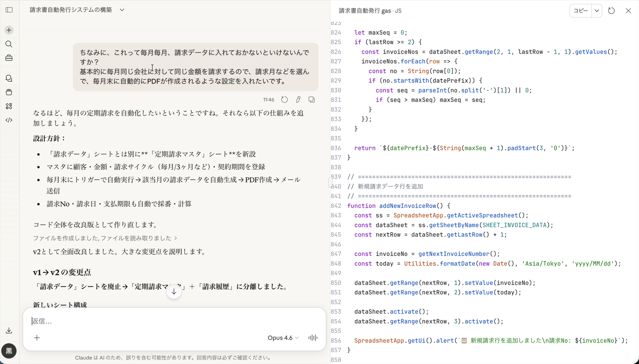
Task: Open the user profile avatar 黒
Action: click(x=9, y=351)
